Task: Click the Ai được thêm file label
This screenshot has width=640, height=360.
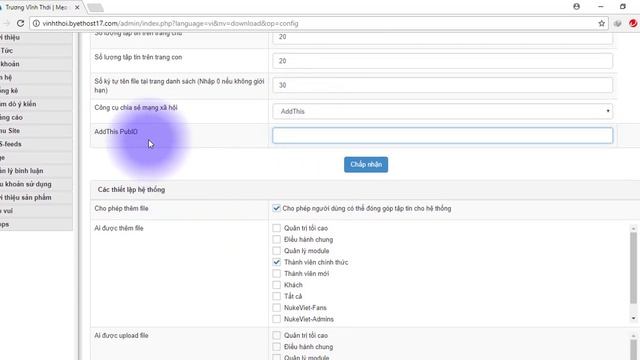Action: [119, 228]
